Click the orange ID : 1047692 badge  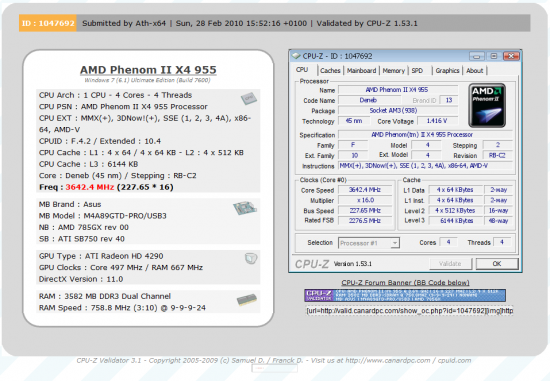[x=48, y=23]
